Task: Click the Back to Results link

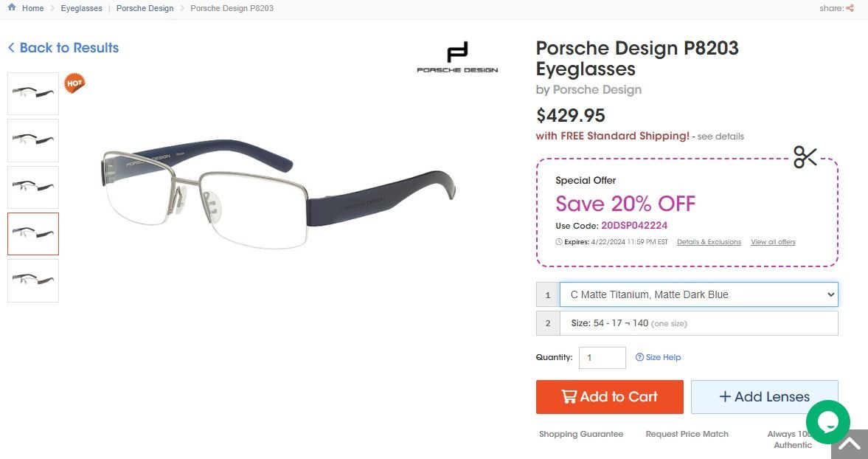Action: (63, 47)
